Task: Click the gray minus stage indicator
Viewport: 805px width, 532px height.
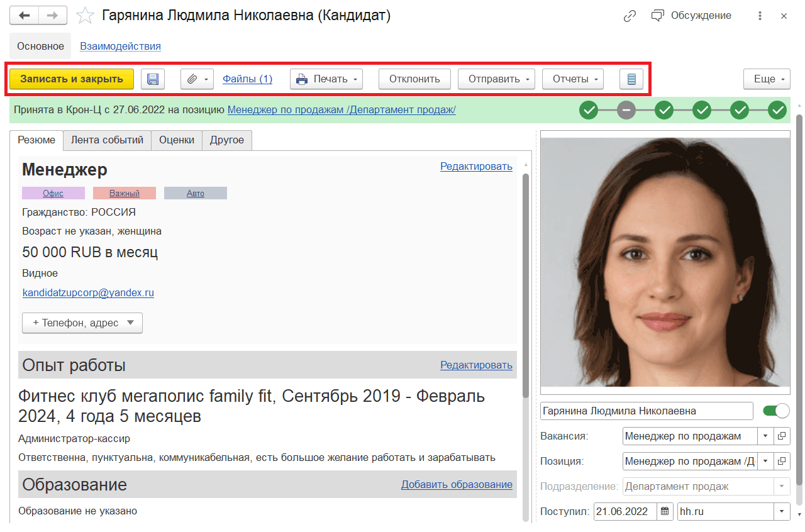Action: (626, 110)
